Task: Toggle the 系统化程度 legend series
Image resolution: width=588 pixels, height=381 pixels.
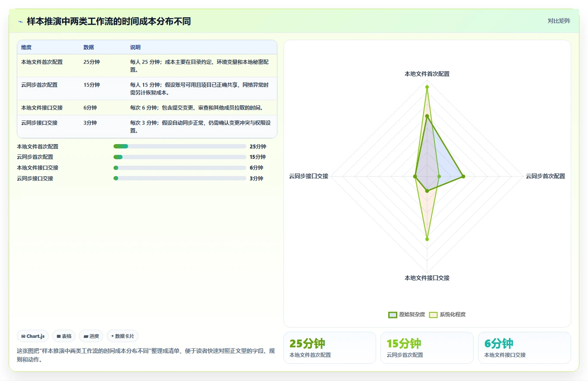Action: point(447,315)
